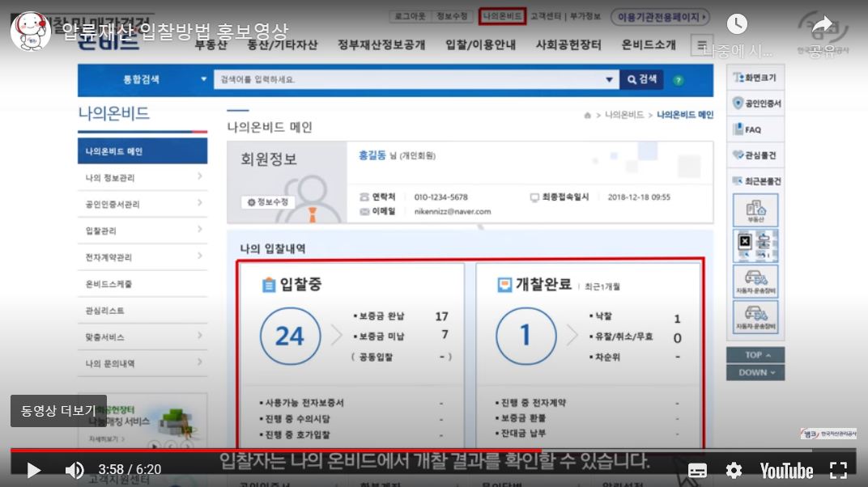Click the channel avatar mascot
The image size is (868, 487).
(31, 31)
